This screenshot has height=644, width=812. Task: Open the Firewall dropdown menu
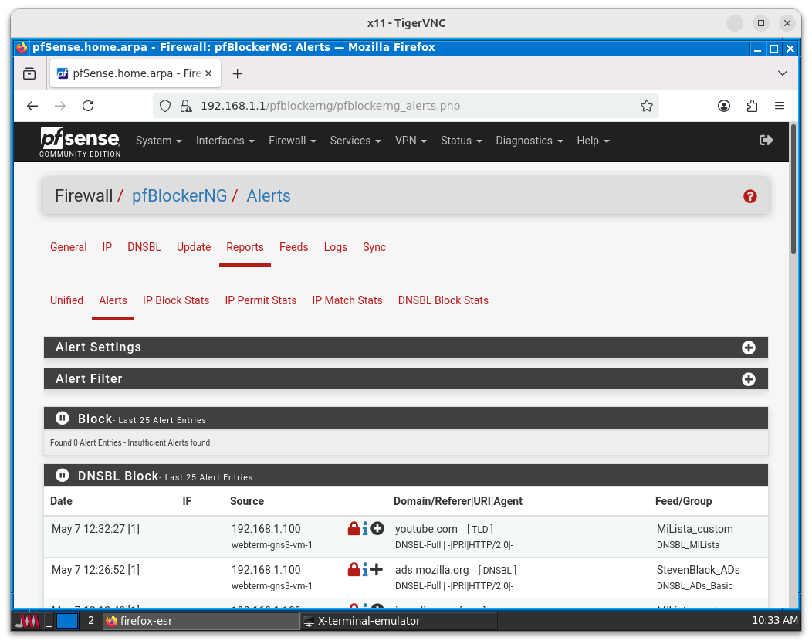[292, 141]
